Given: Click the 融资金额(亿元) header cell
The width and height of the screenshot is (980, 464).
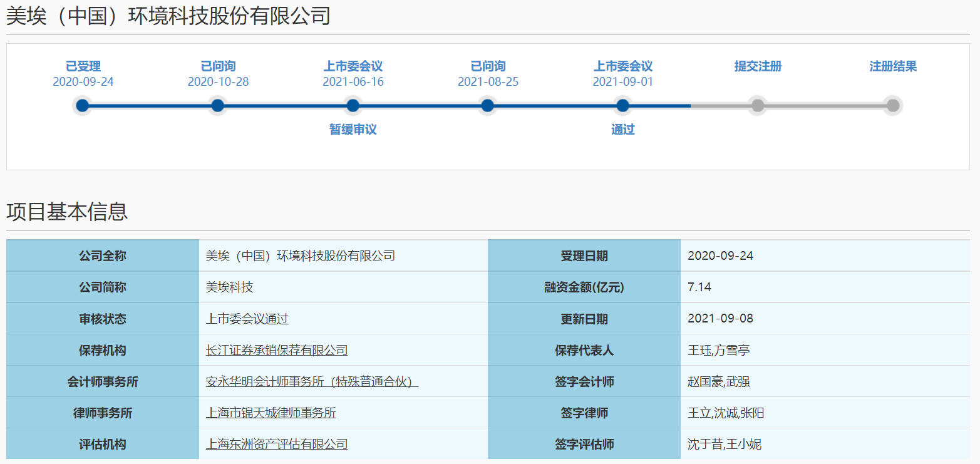Looking at the screenshot, I should pos(584,287).
